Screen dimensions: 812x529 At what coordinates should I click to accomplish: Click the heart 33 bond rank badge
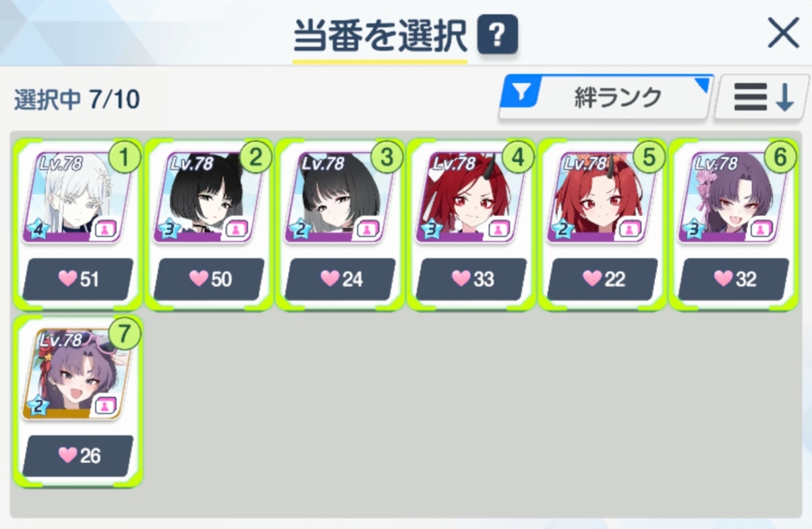(471, 279)
